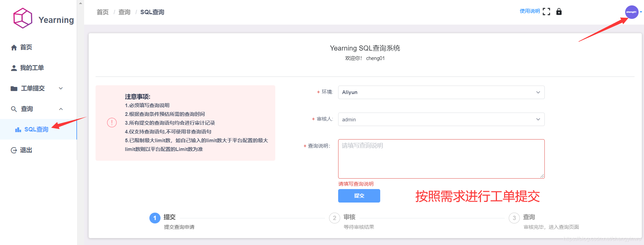Click notice line 1.必须填写查询说明
Image resolution: width=644 pixels, height=245 pixels.
click(147, 105)
